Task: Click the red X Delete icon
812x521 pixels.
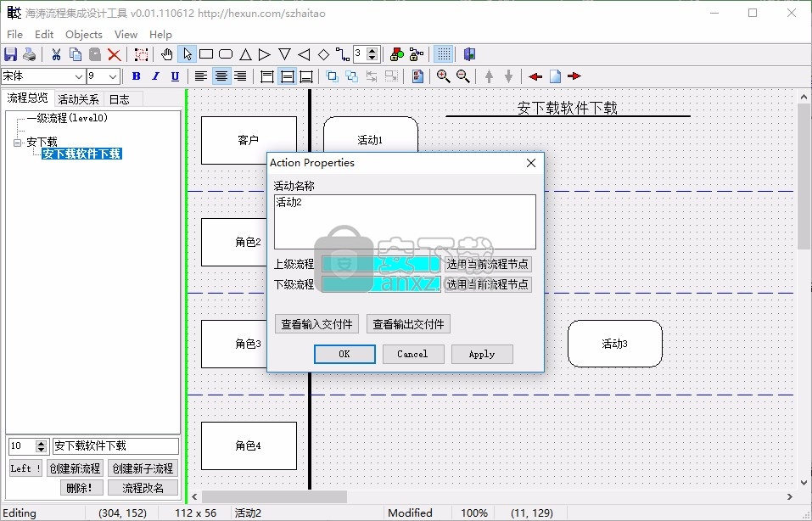Action: (115, 54)
